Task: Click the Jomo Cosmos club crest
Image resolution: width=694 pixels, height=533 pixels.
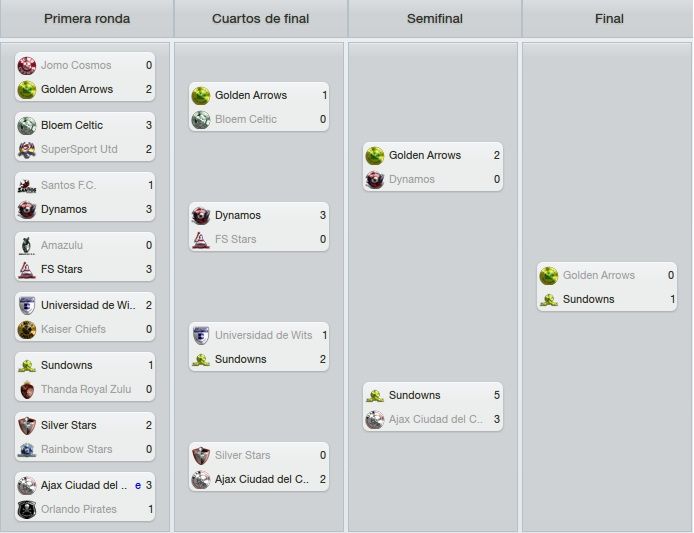Action: 27,66
